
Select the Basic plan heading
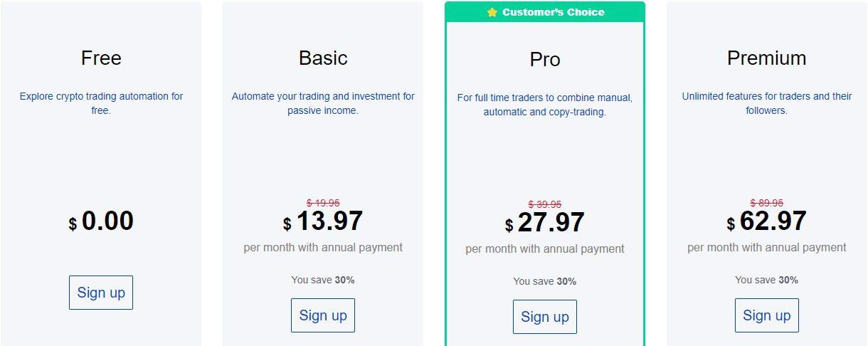[323, 58]
